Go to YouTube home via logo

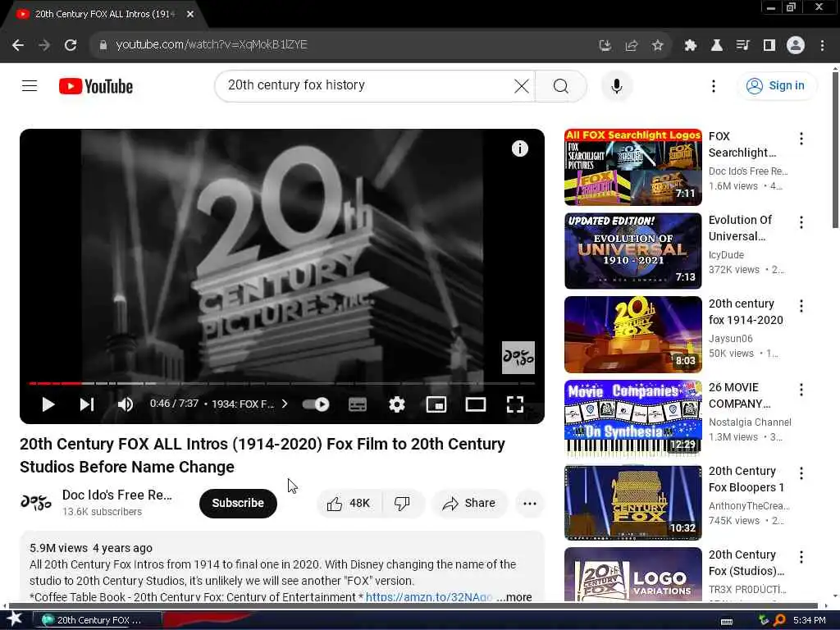tap(96, 86)
